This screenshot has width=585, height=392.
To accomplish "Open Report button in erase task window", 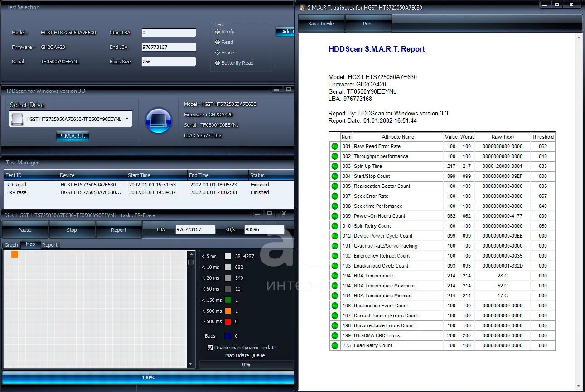I will (x=119, y=230).
